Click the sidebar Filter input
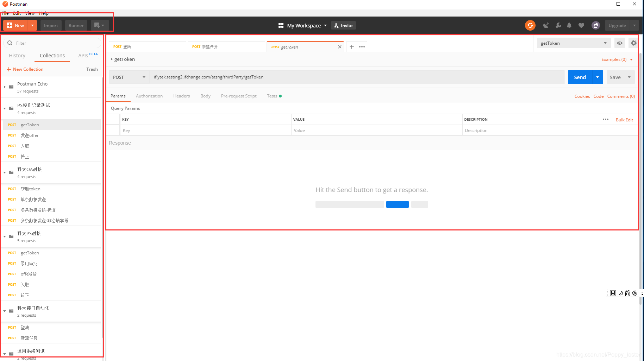The width and height of the screenshot is (644, 361). tap(52, 43)
